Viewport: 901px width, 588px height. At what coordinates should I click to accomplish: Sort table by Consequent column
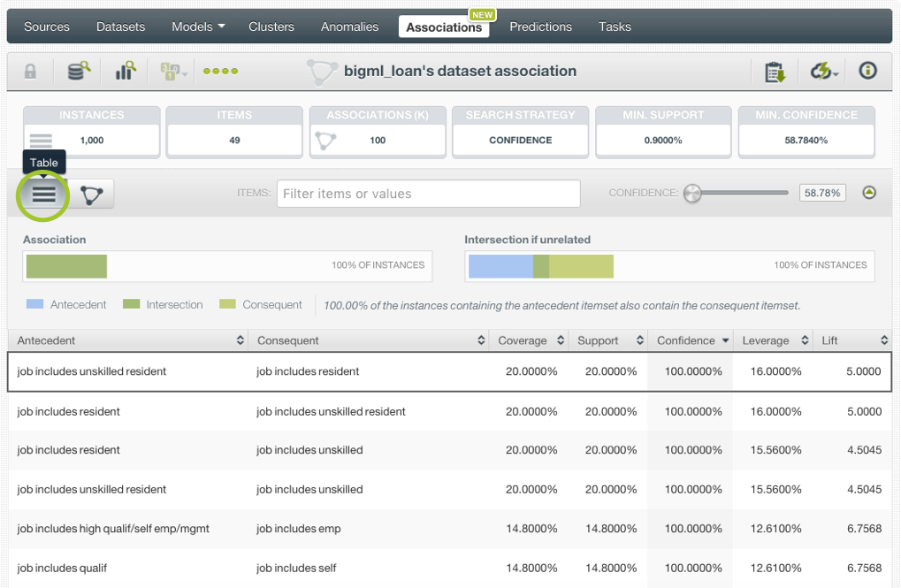point(369,340)
